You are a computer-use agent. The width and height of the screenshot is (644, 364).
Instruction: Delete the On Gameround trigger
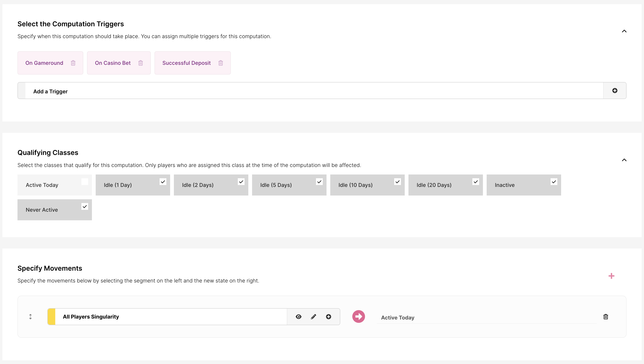[x=73, y=63]
